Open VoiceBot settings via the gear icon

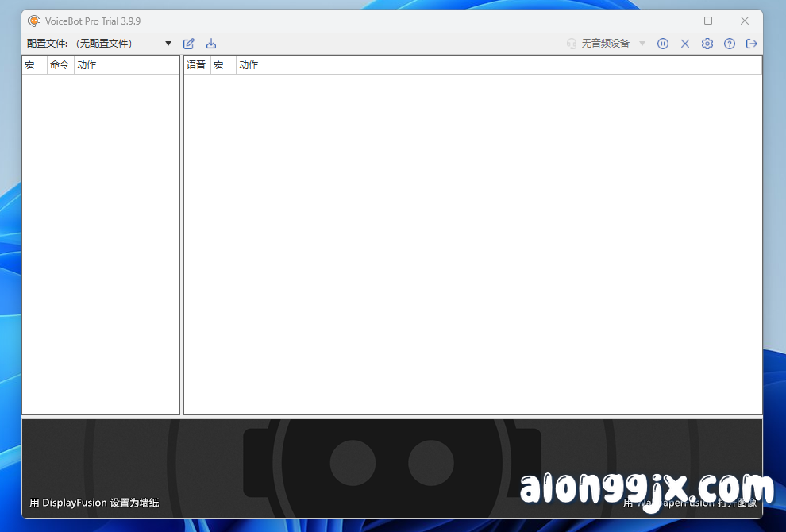[x=707, y=44]
